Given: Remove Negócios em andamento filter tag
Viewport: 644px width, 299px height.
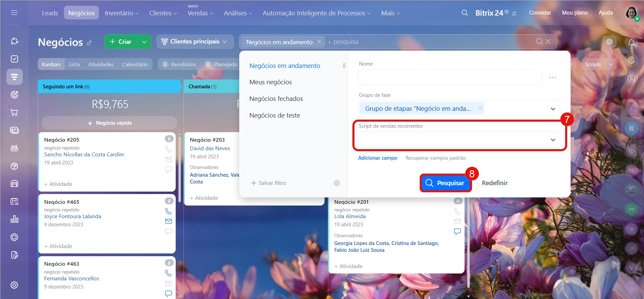Looking at the screenshot, I should click(x=319, y=42).
